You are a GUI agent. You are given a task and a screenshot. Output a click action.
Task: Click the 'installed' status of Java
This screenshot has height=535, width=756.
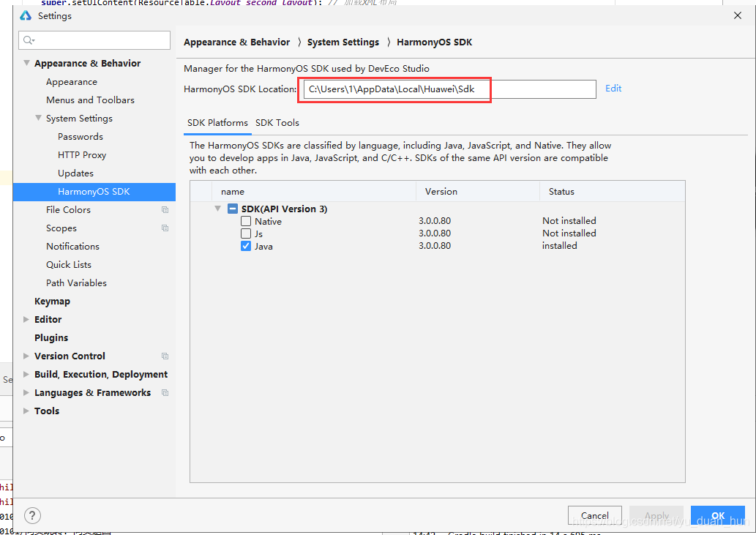[x=559, y=246]
